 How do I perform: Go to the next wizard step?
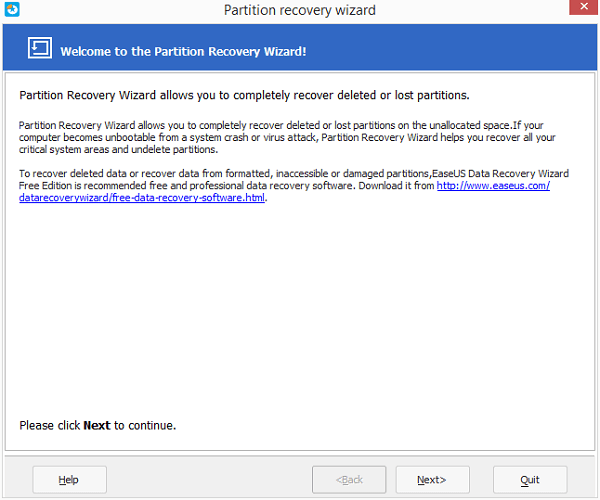[432, 480]
